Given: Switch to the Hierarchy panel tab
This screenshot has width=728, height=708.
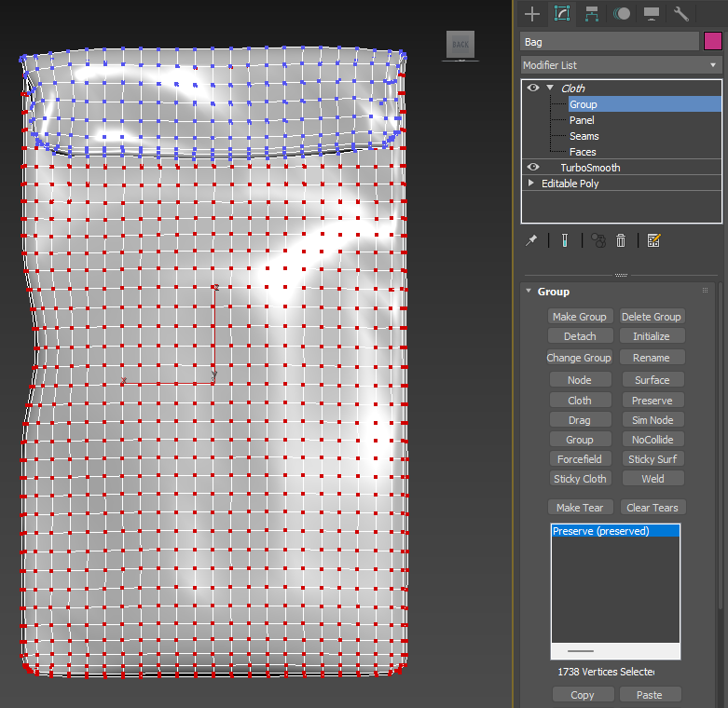Looking at the screenshot, I should point(591,14).
